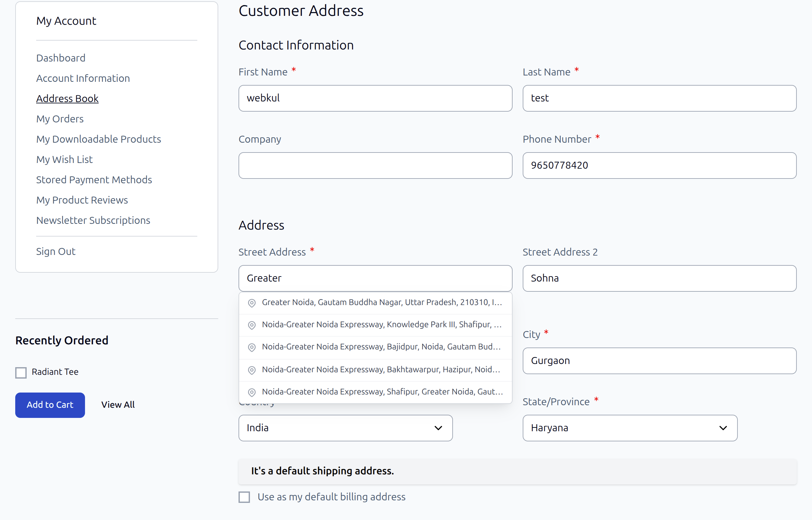Click the Street Address field with Greater

click(375, 278)
